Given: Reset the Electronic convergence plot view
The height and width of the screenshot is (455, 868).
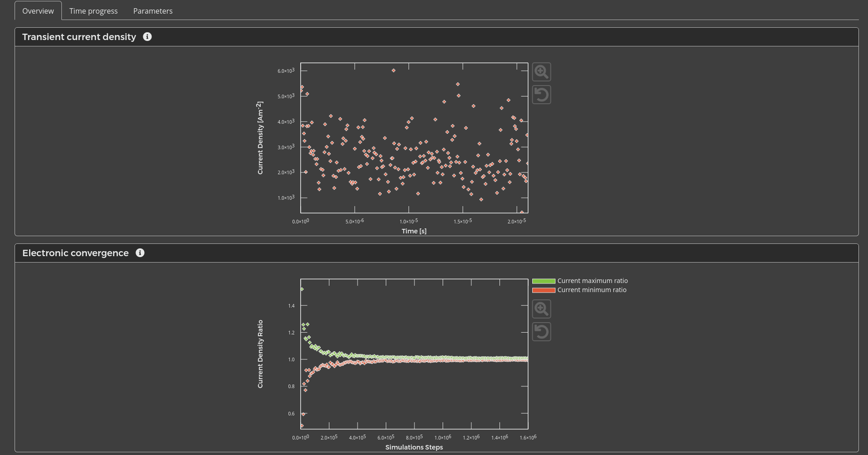Looking at the screenshot, I should 541,332.
